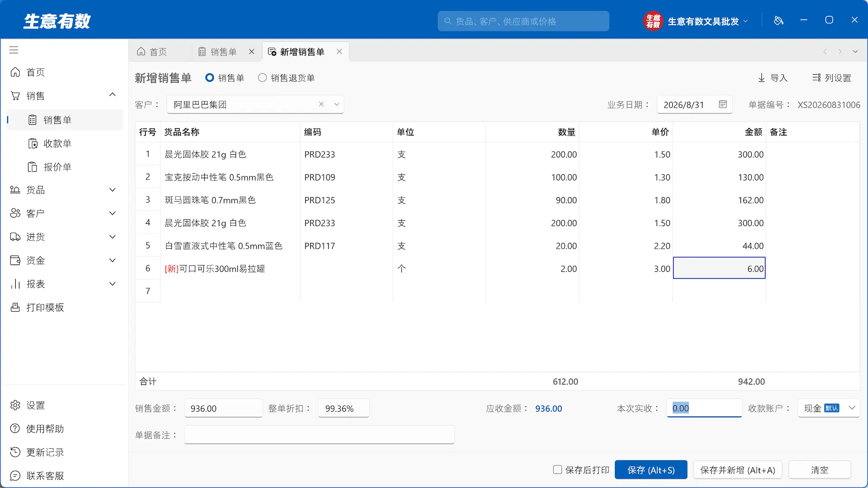This screenshot has height=488, width=868.
Task: Click the 整单折扣 field showing 99.36%
Action: pos(344,408)
